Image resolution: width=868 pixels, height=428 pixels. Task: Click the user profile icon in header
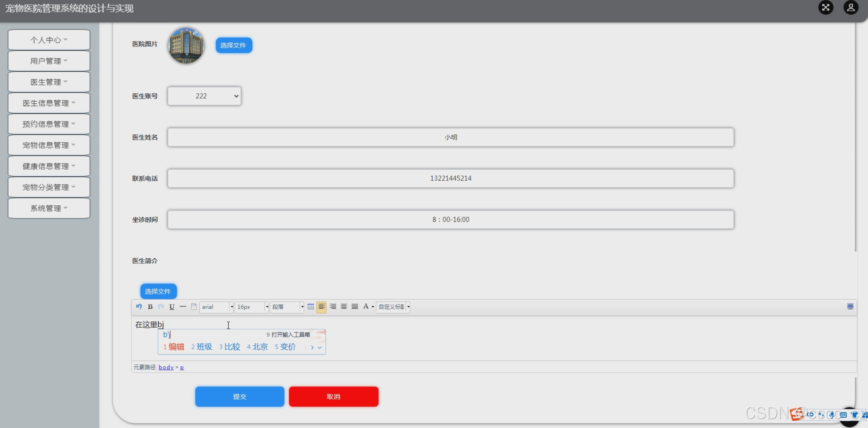851,7
